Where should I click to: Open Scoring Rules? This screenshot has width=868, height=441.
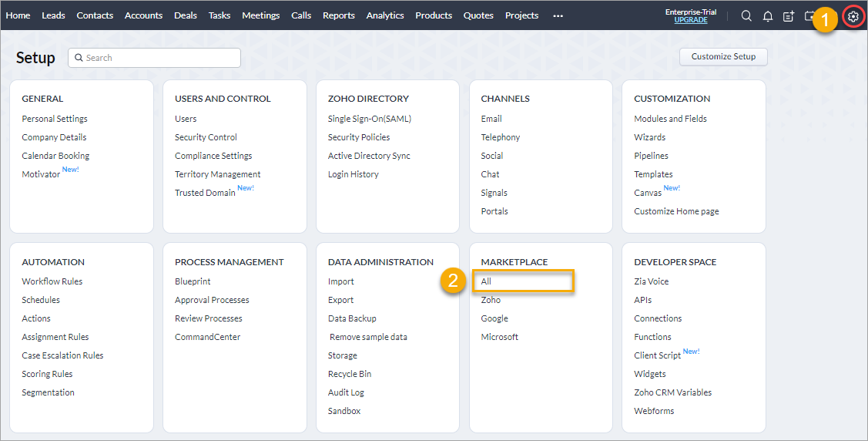click(47, 374)
